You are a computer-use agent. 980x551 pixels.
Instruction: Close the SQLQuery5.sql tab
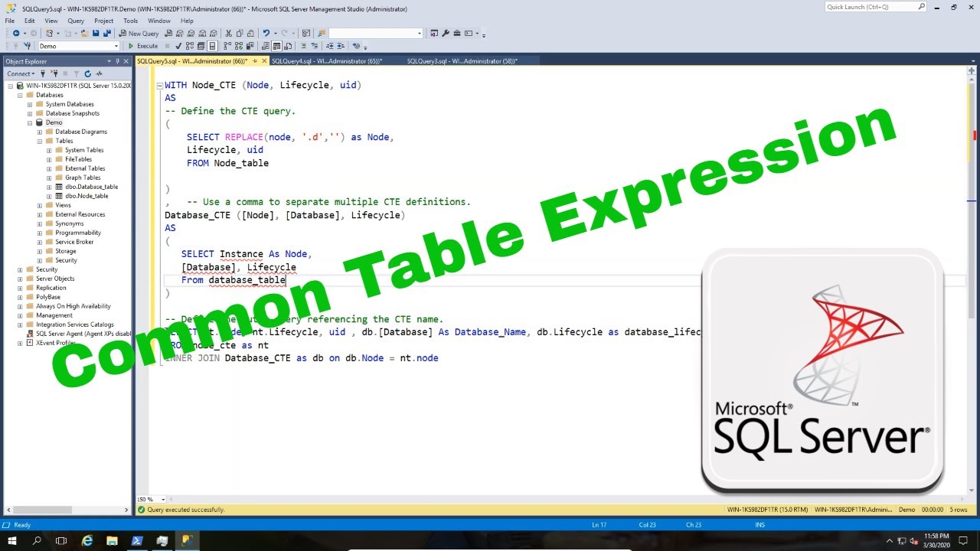tap(264, 61)
